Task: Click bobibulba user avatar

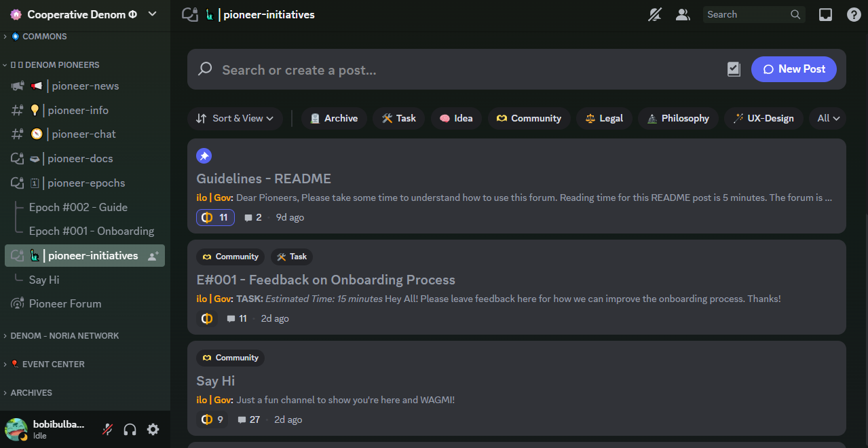Action: click(16, 429)
